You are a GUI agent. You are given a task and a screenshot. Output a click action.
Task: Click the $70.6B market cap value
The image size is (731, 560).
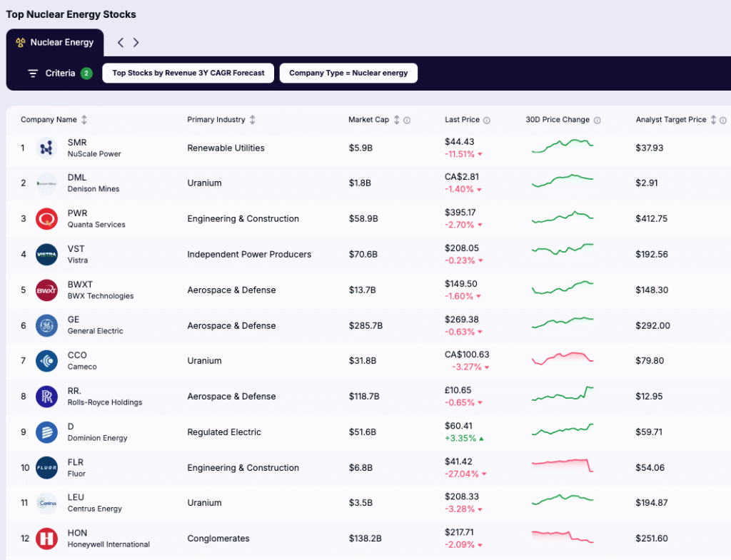(x=363, y=255)
